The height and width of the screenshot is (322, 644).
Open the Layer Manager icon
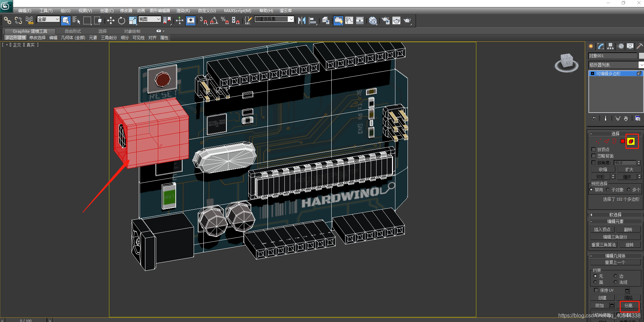coord(326,21)
